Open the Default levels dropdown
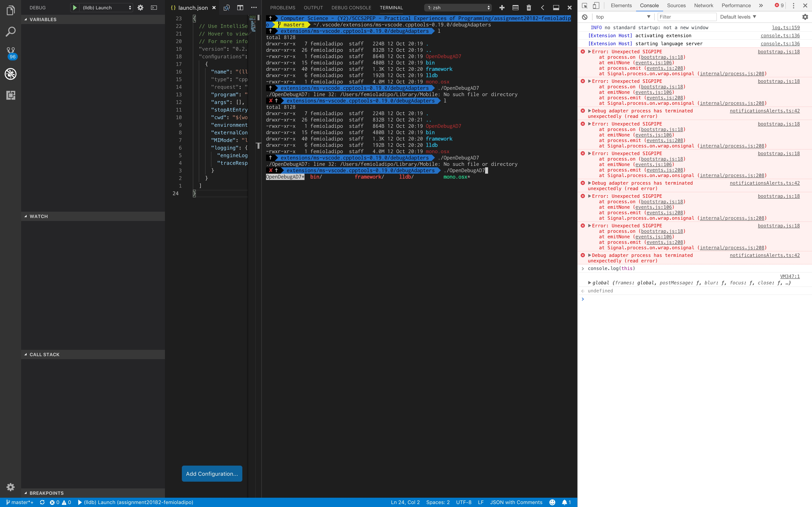This screenshot has width=812, height=507. (738, 17)
